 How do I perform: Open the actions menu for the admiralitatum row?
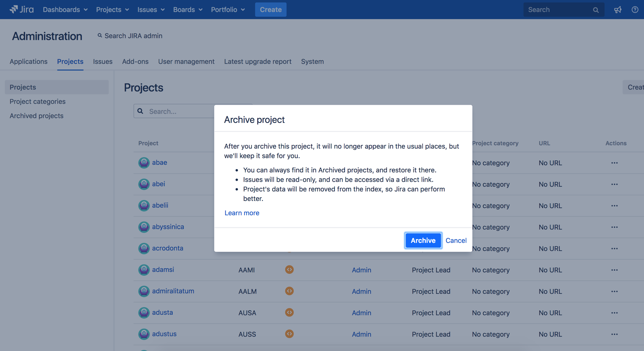(x=615, y=291)
